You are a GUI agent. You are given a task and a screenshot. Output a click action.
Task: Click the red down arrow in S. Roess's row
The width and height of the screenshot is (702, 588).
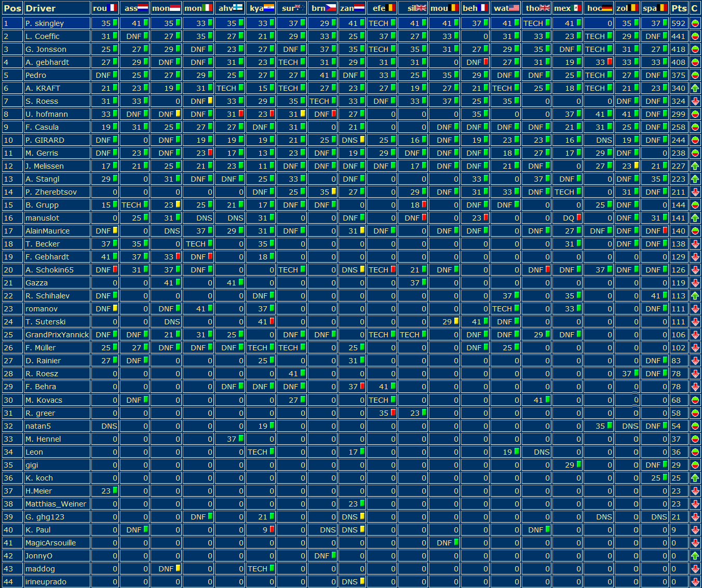(695, 101)
